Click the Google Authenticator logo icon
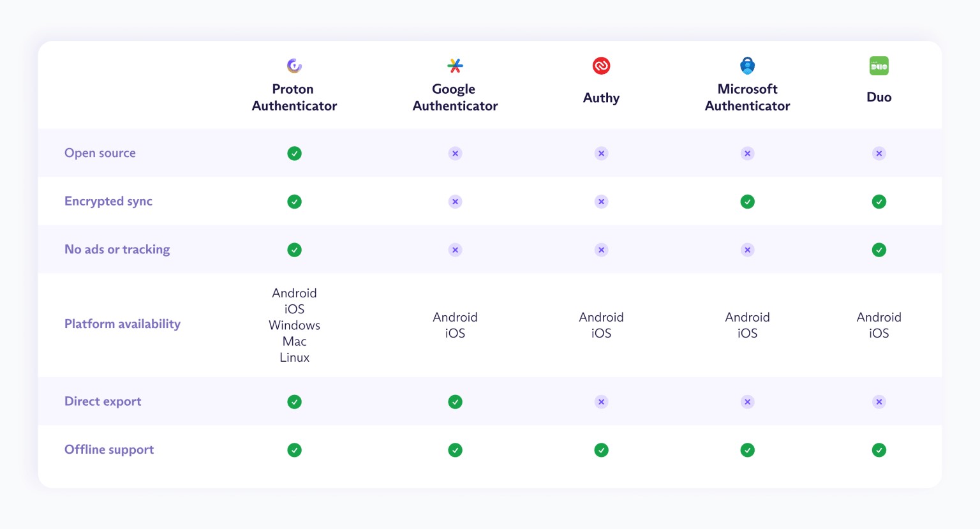980x529 pixels. coord(455,65)
